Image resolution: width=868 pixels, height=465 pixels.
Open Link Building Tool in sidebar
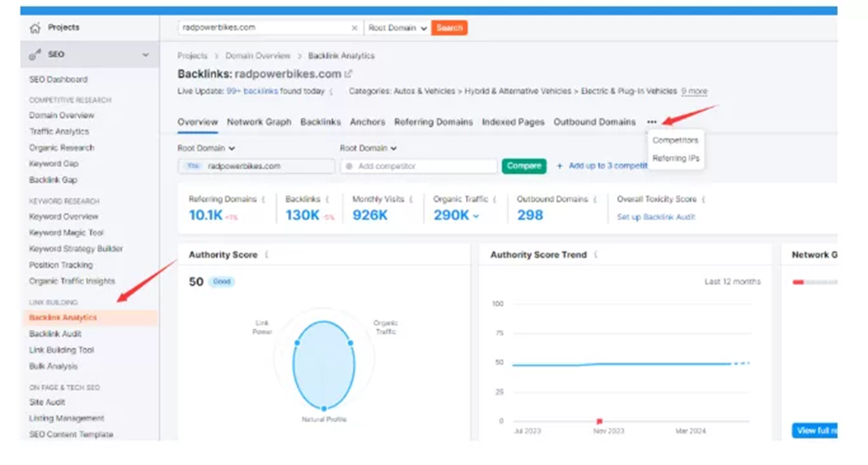tap(62, 350)
